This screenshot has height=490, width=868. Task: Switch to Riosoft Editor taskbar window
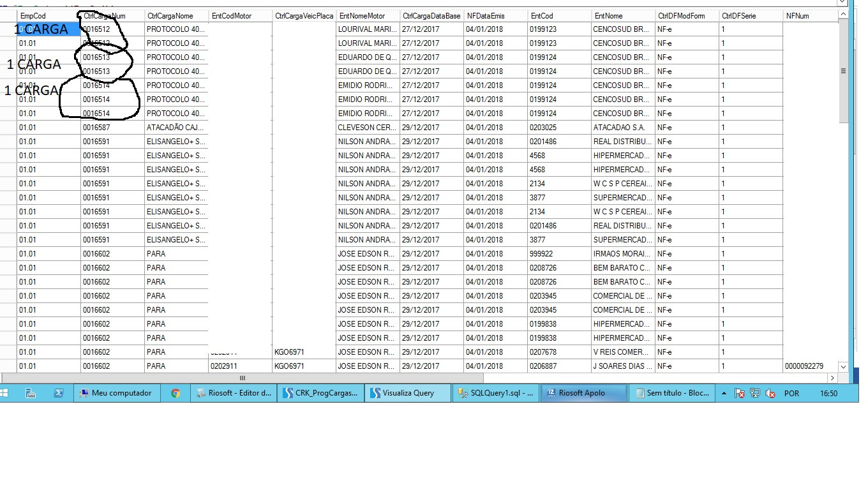point(234,393)
